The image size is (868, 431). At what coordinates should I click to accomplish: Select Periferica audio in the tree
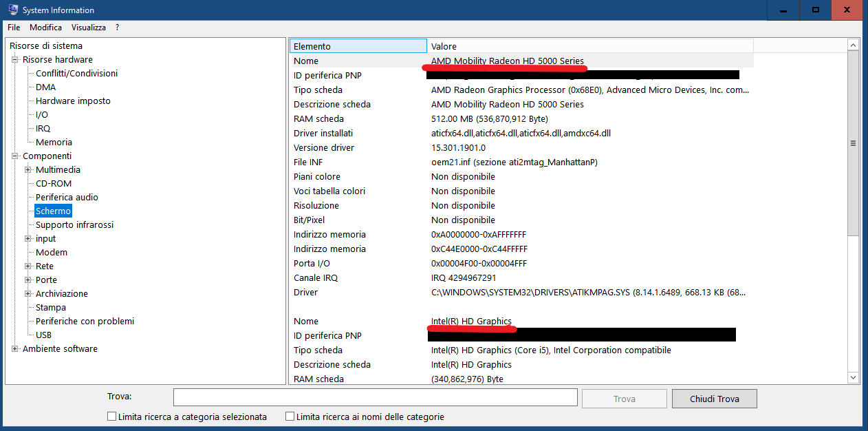click(67, 198)
